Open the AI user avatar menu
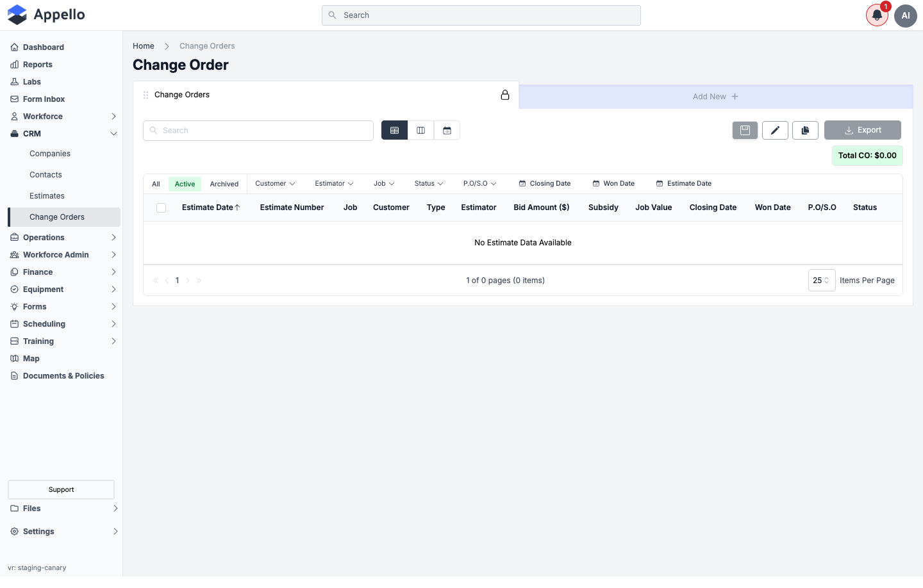Viewport: 923px width, 588px height. tap(906, 15)
